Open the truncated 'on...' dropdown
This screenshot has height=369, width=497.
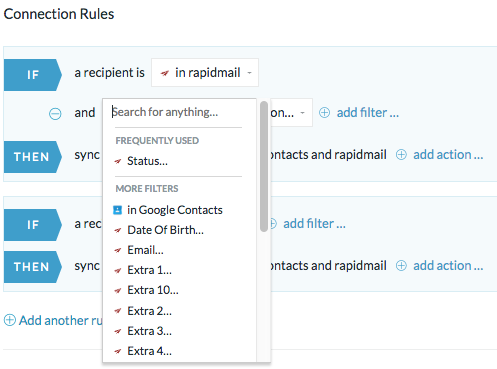pos(291,113)
